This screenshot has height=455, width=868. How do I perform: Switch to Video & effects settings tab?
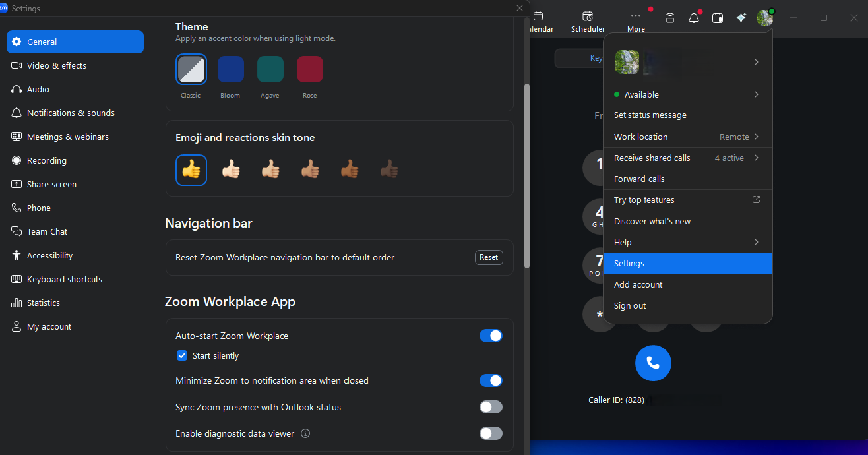pyautogui.click(x=57, y=65)
